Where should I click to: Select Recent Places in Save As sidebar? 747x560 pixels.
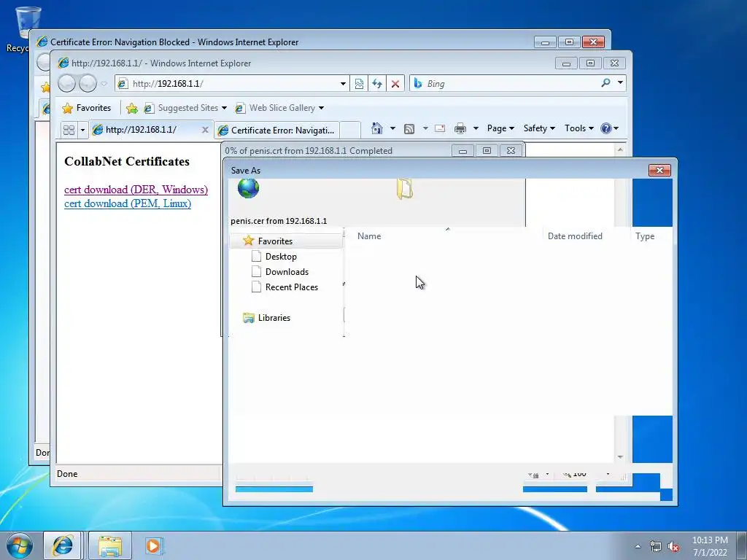291,287
